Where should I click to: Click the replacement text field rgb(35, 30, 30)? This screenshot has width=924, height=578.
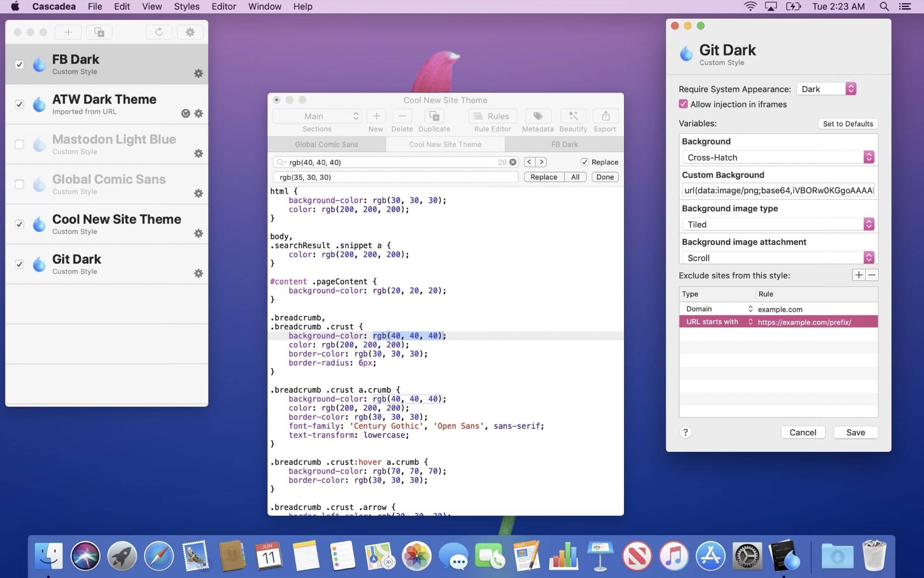click(395, 177)
